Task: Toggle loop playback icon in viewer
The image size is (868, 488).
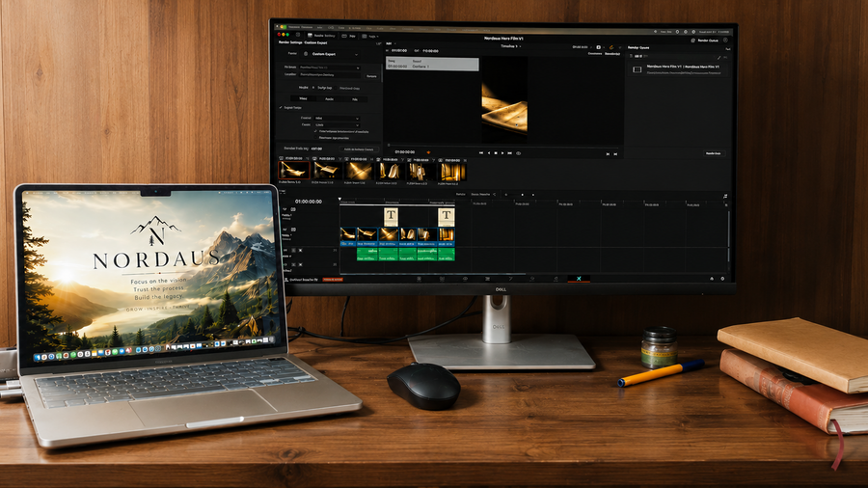Action: pos(518,153)
